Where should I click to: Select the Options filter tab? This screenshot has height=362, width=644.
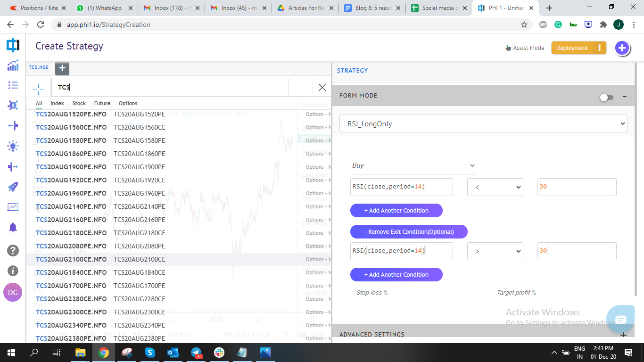pos(128,103)
